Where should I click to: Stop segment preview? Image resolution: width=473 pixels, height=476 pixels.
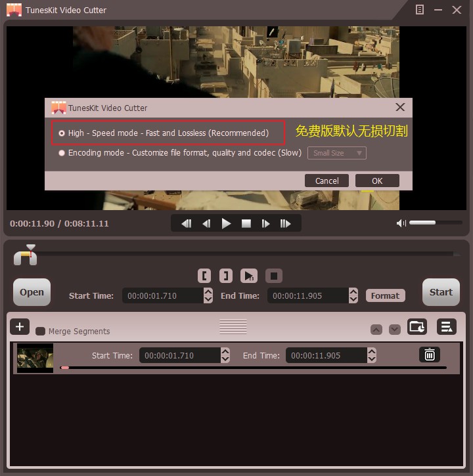(274, 276)
